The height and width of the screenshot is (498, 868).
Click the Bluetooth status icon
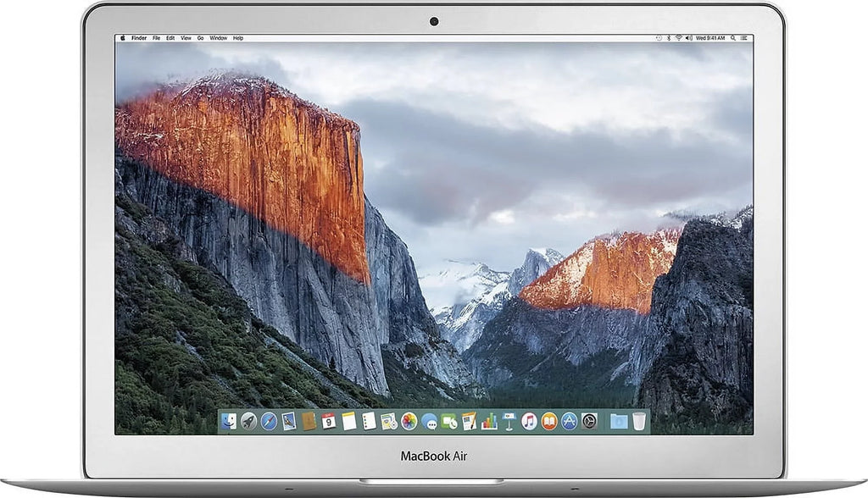669,38
